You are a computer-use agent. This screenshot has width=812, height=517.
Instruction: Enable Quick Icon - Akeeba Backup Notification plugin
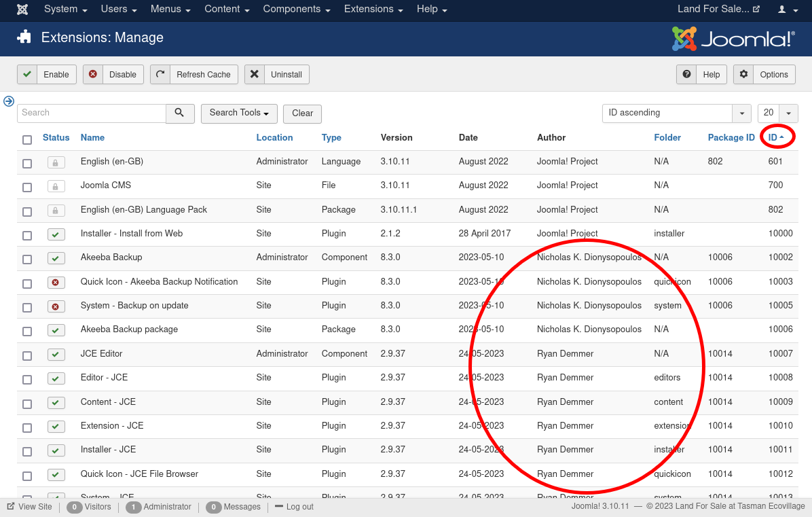click(56, 283)
